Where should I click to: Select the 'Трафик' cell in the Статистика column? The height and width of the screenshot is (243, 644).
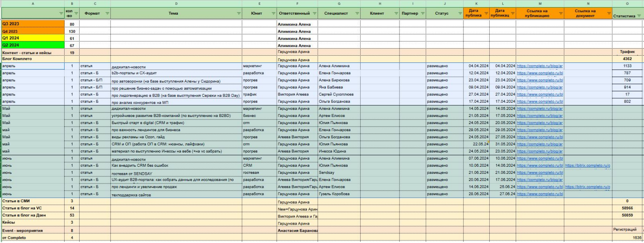pyautogui.click(x=628, y=52)
